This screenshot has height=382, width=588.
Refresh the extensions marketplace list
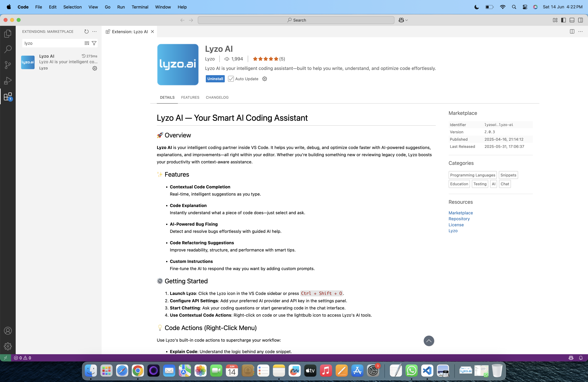coord(86,31)
